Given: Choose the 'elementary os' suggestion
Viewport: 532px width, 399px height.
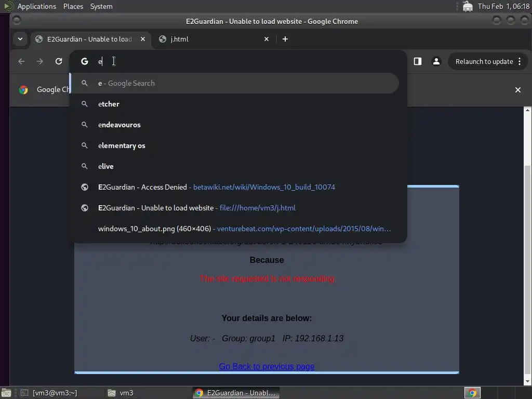Looking at the screenshot, I should click(x=235, y=145).
